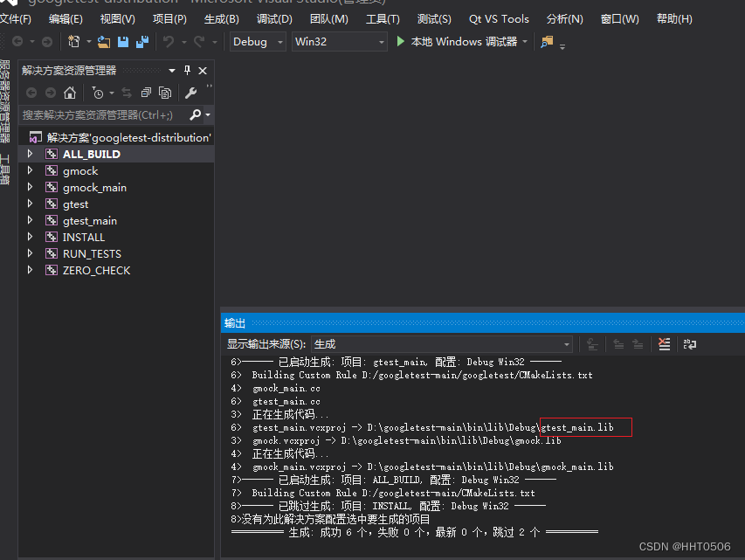Viewport: 745px width, 560px height.
Task: Open the 文件(F) menu
Action: click(15, 19)
